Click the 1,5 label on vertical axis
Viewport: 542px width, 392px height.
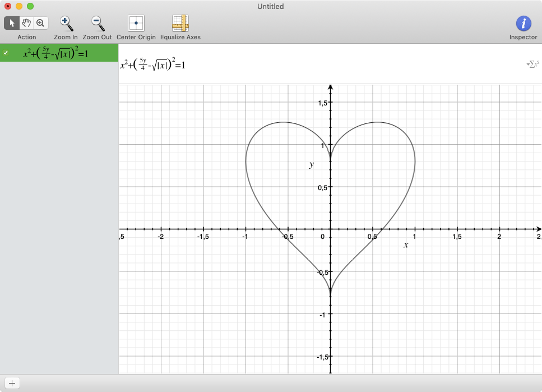coord(322,103)
